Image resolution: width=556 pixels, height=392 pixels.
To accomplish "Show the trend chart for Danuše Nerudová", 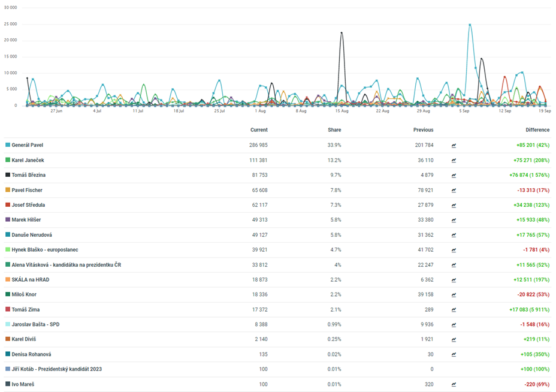I will pyautogui.click(x=454, y=235).
